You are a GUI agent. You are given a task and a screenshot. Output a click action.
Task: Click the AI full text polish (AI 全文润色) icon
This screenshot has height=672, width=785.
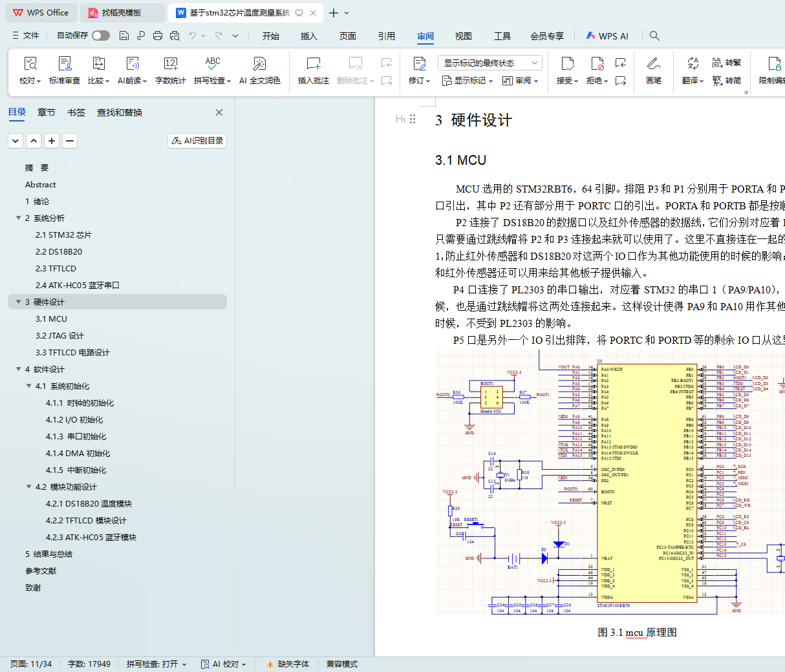pyautogui.click(x=259, y=64)
